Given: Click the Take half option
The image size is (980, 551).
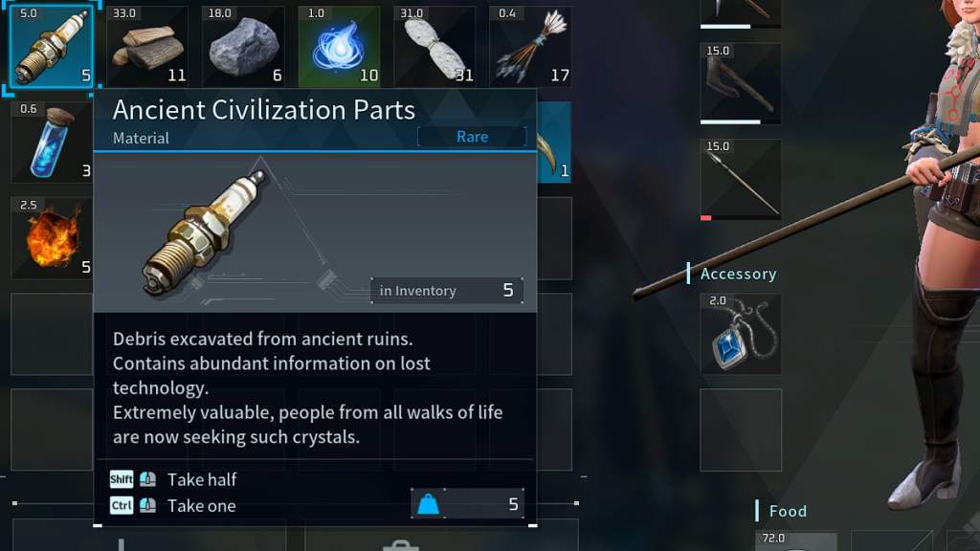Looking at the screenshot, I should [202, 480].
